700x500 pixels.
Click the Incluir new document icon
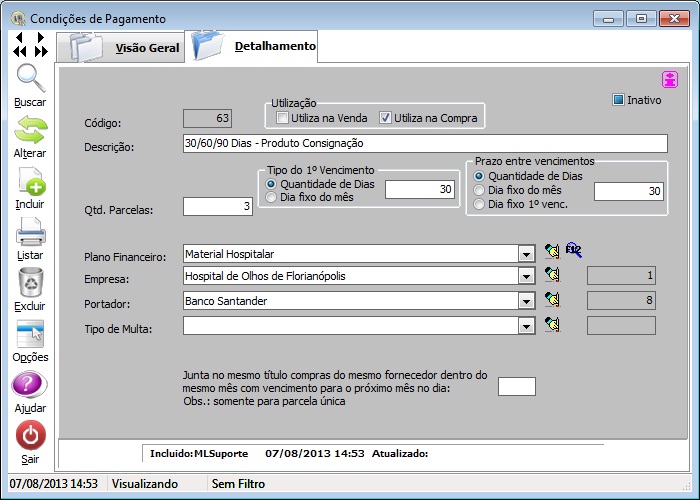coord(30,181)
